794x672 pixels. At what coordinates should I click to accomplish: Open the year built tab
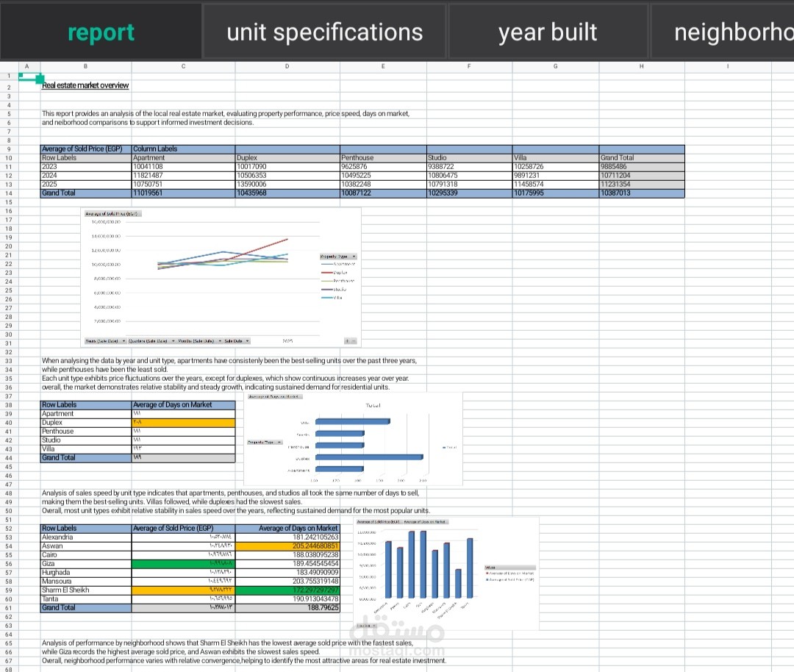pos(548,32)
